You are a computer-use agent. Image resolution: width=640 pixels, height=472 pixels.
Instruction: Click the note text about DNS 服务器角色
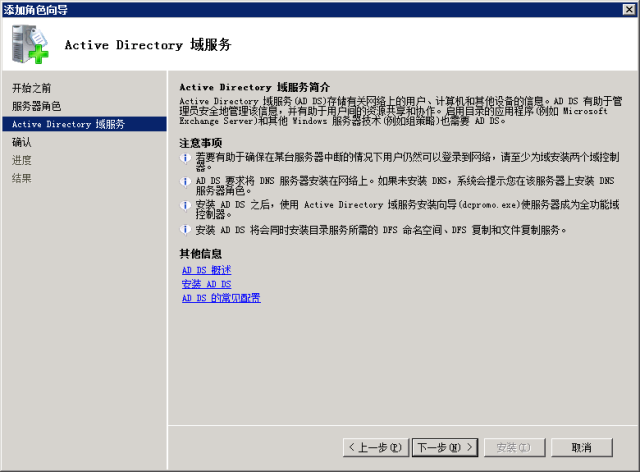click(405, 185)
